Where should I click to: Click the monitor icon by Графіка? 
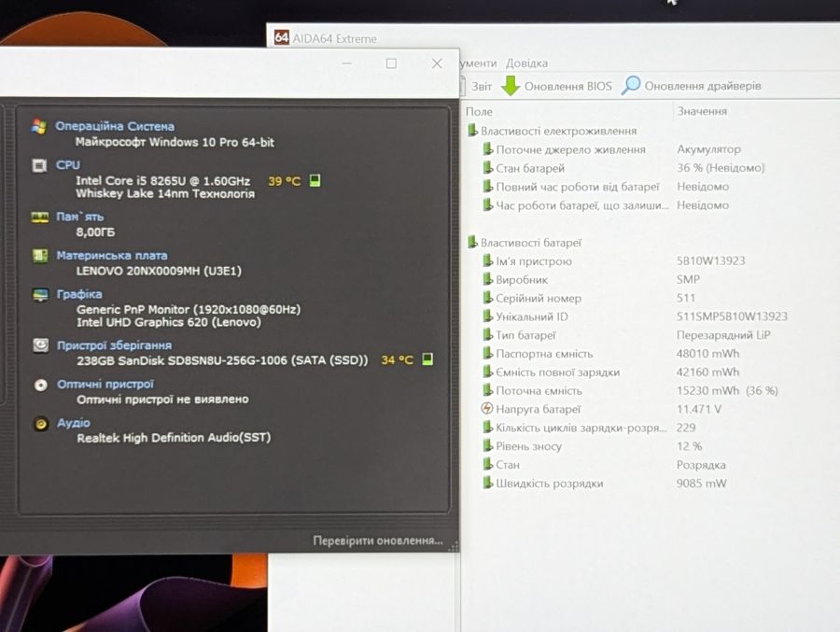(x=40, y=295)
